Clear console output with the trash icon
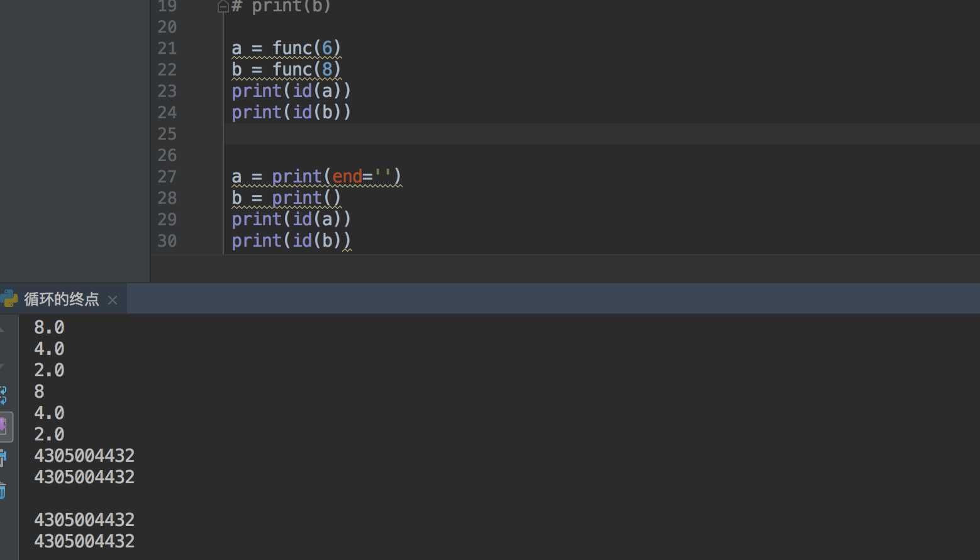This screenshot has height=560, width=980. pos(3,491)
